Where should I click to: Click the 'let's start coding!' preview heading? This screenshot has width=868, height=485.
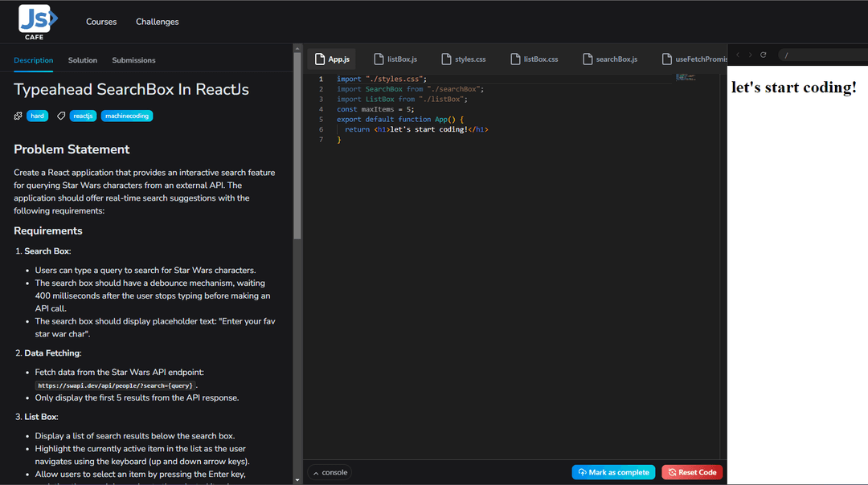click(794, 88)
